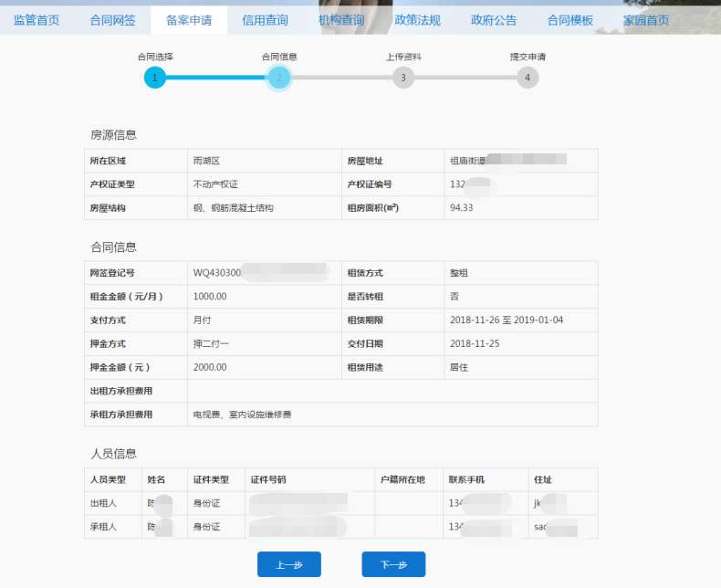Navigate to 家园首页

click(646, 20)
